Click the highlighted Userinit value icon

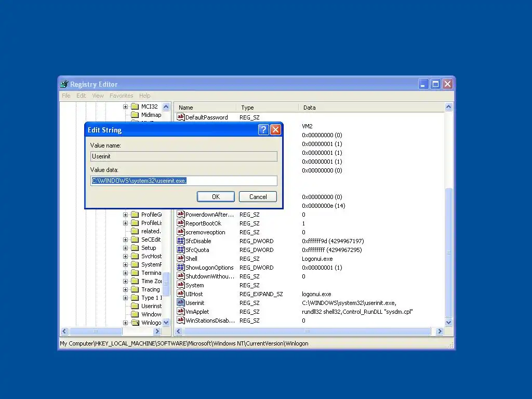click(x=180, y=303)
